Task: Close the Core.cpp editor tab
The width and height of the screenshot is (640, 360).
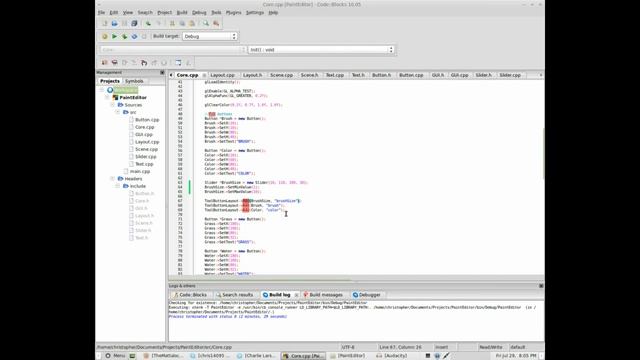Action: pos(204,76)
